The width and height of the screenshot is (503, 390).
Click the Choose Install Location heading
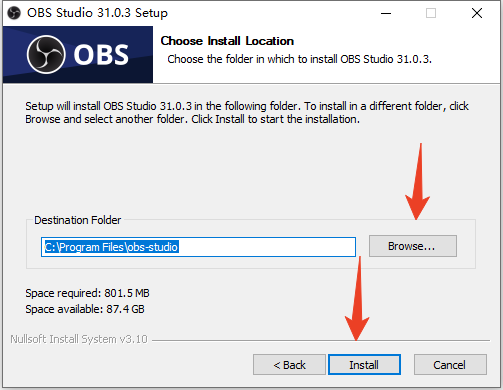click(x=227, y=41)
